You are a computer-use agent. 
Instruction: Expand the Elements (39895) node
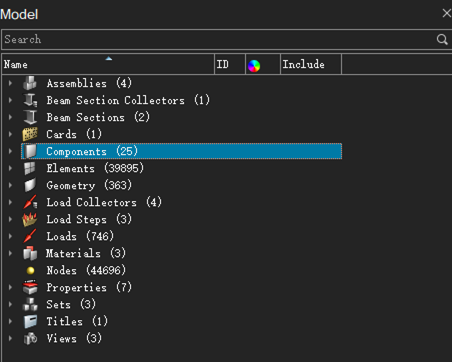[10, 168]
